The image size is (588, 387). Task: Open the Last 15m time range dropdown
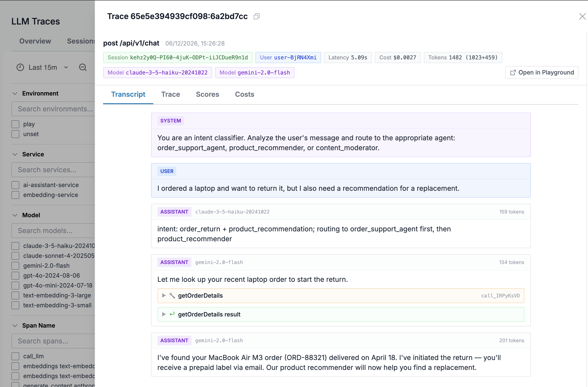pyautogui.click(x=43, y=67)
